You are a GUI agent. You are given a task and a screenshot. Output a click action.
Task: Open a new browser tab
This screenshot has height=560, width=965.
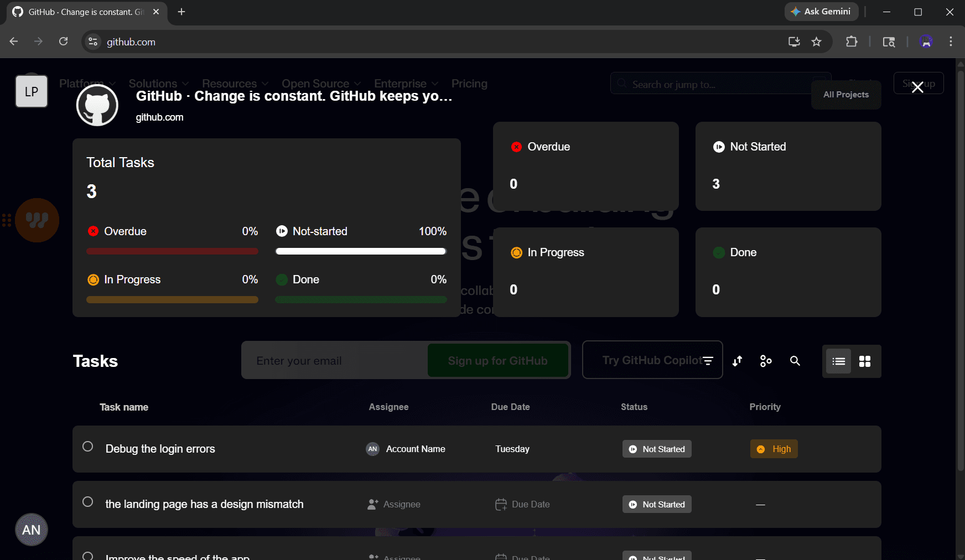point(181,12)
